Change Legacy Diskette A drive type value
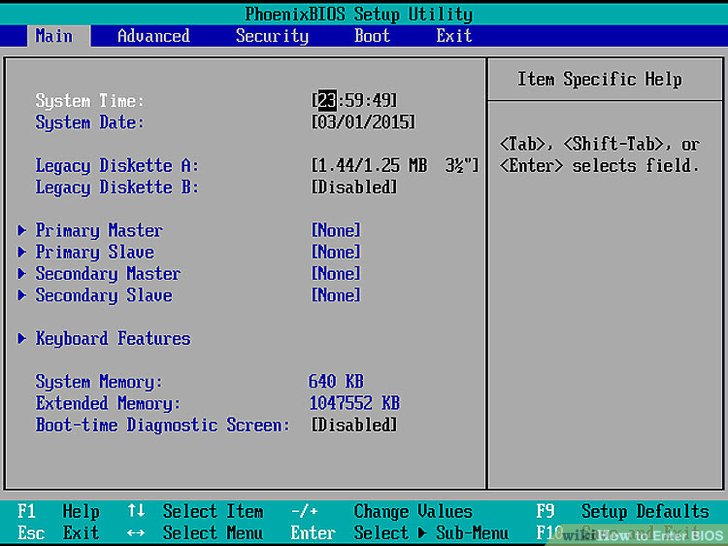This screenshot has width=728, height=546. pyautogui.click(x=395, y=166)
